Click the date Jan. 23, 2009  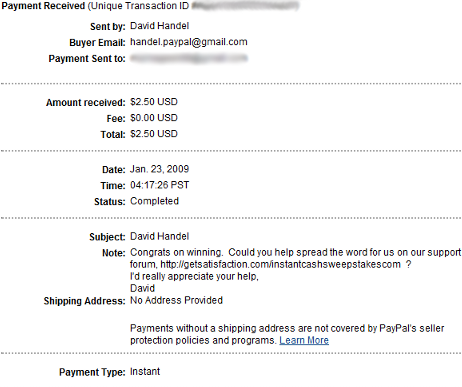pyautogui.click(x=159, y=169)
